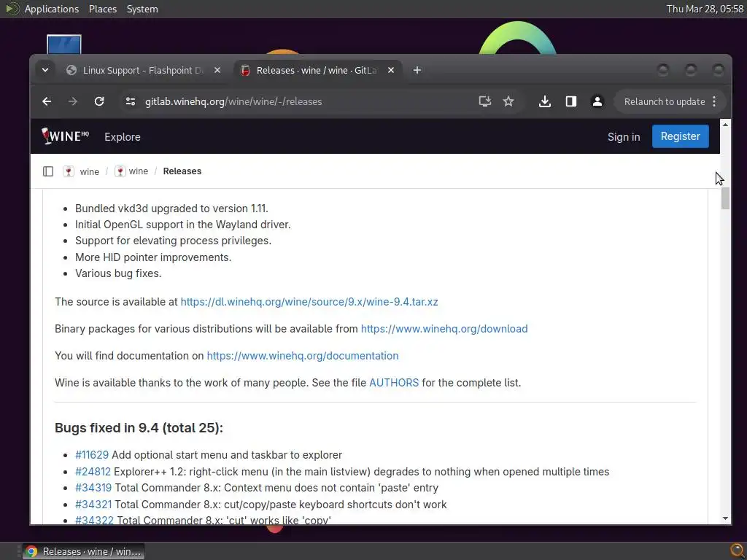Close the Releases wine tab

[x=391, y=71]
